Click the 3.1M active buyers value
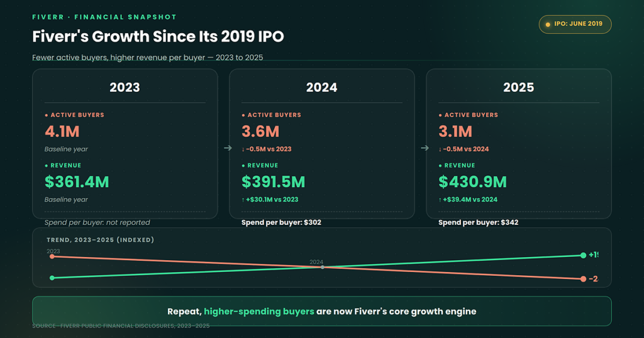The height and width of the screenshot is (338, 644). point(455,132)
